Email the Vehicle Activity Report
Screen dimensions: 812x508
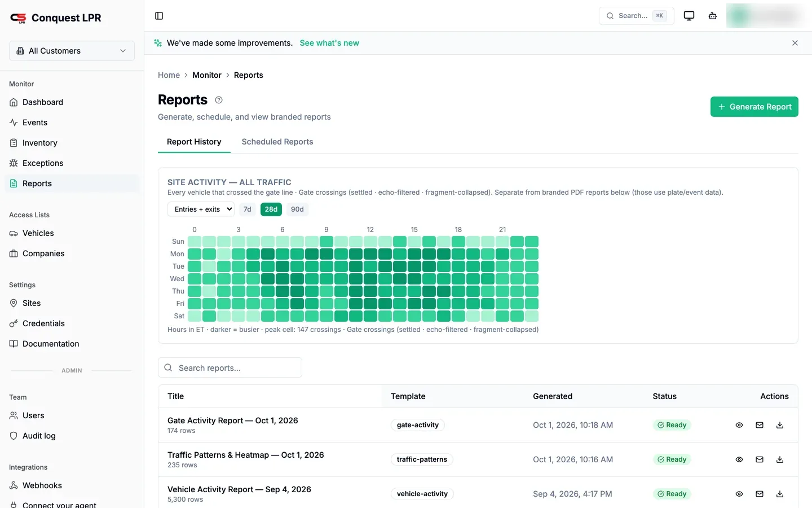coord(760,494)
